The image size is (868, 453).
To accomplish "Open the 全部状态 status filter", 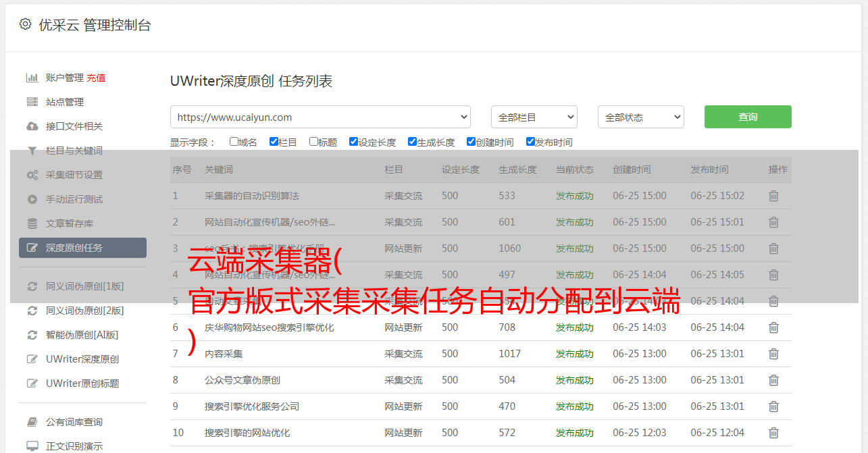I will coord(640,117).
